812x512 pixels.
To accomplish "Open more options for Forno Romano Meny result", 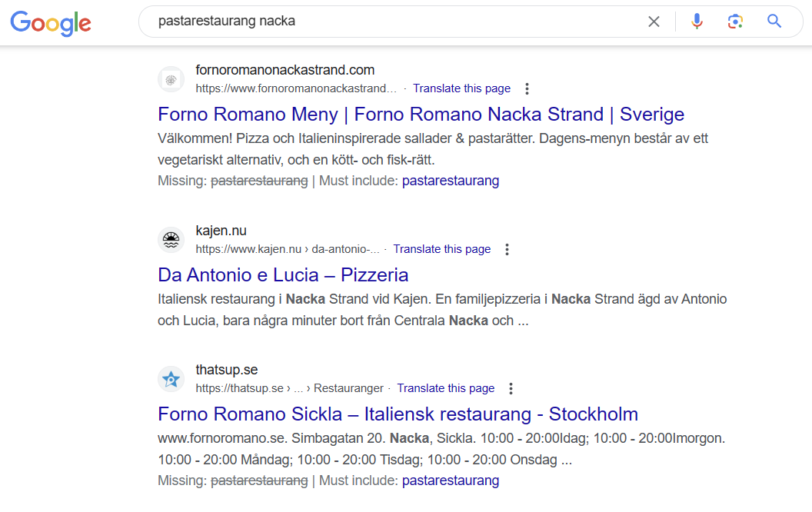I will coord(527,88).
